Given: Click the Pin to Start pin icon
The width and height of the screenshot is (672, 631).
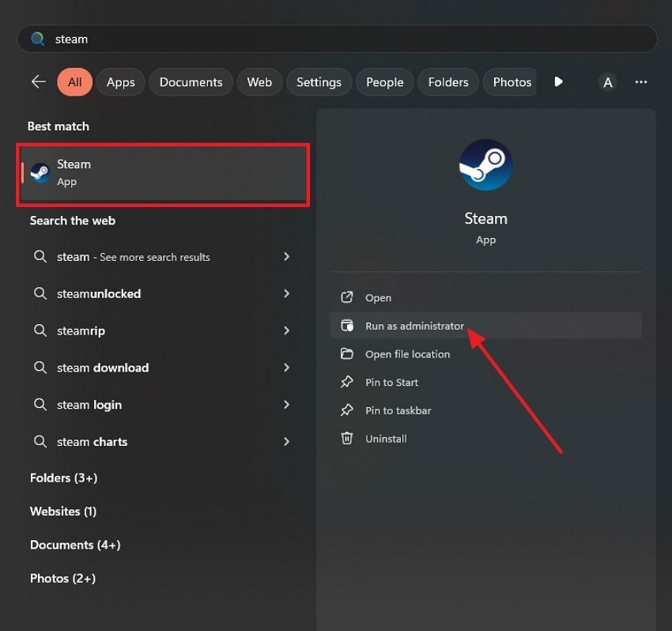Looking at the screenshot, I should [347, 381].
